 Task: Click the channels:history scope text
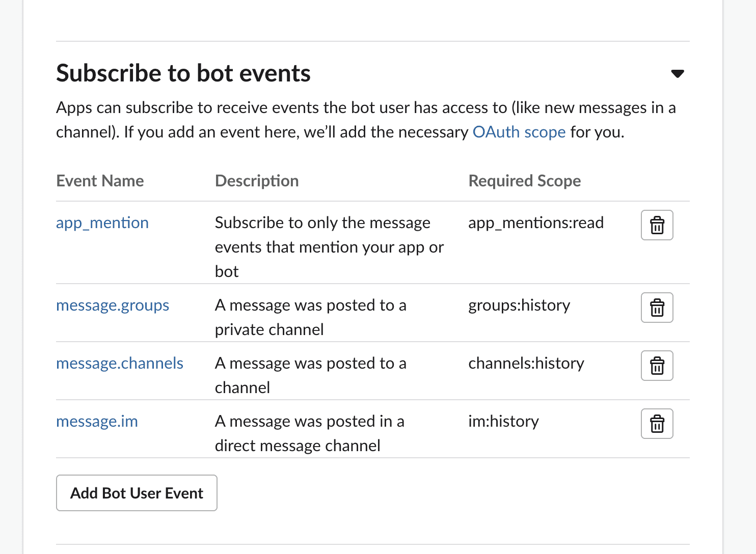[526, 364]
